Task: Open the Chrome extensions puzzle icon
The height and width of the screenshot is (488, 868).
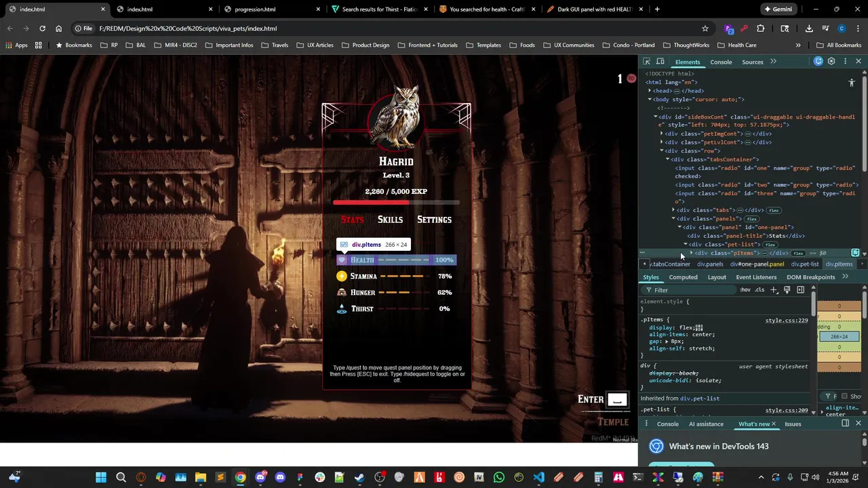Action: pyautogui.click(x=760, y=28)
